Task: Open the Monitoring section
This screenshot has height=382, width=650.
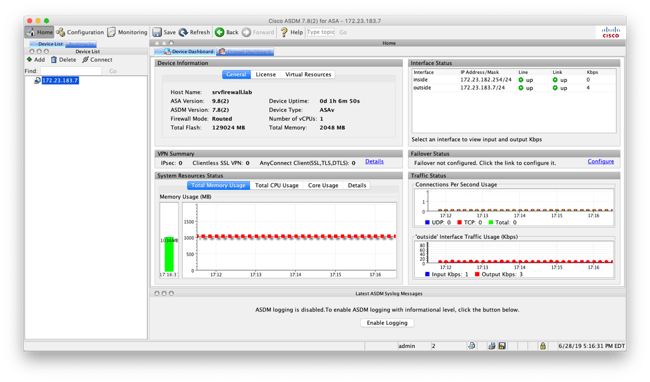Action: pos(127,32)
